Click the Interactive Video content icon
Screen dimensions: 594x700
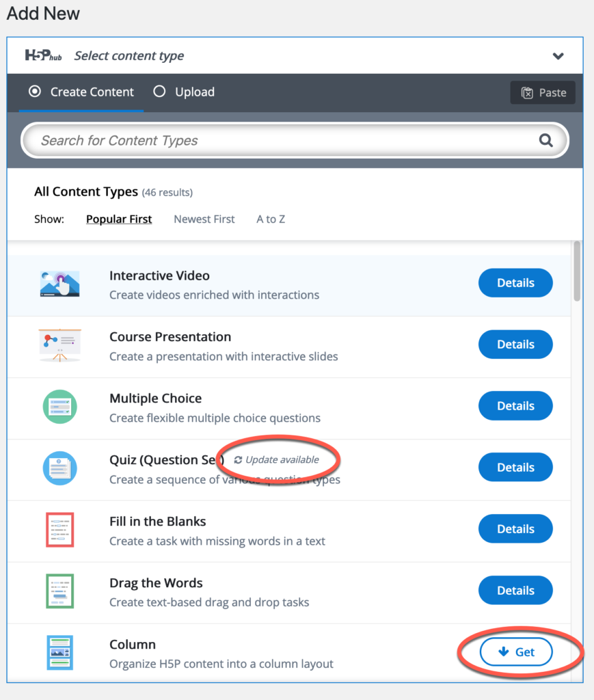[59, 284]
